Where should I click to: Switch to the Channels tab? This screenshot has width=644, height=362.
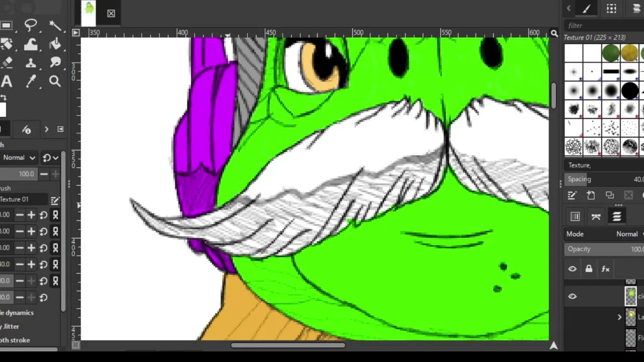575,217
